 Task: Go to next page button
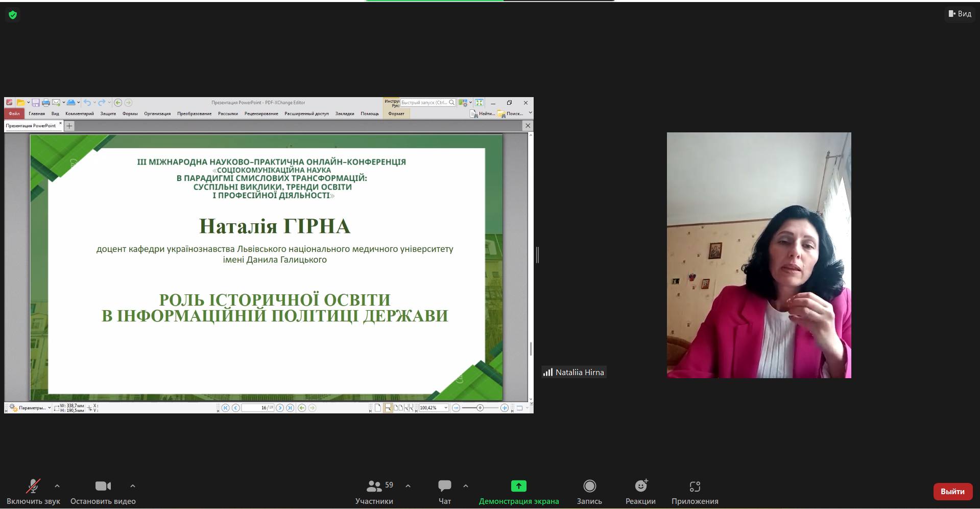pyautogui.click(x=280, y=408)
